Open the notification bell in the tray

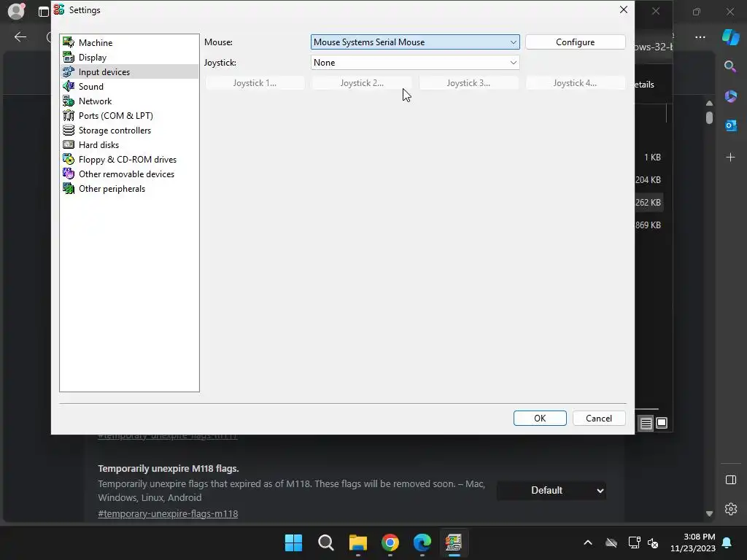click(x=727, y=542)
